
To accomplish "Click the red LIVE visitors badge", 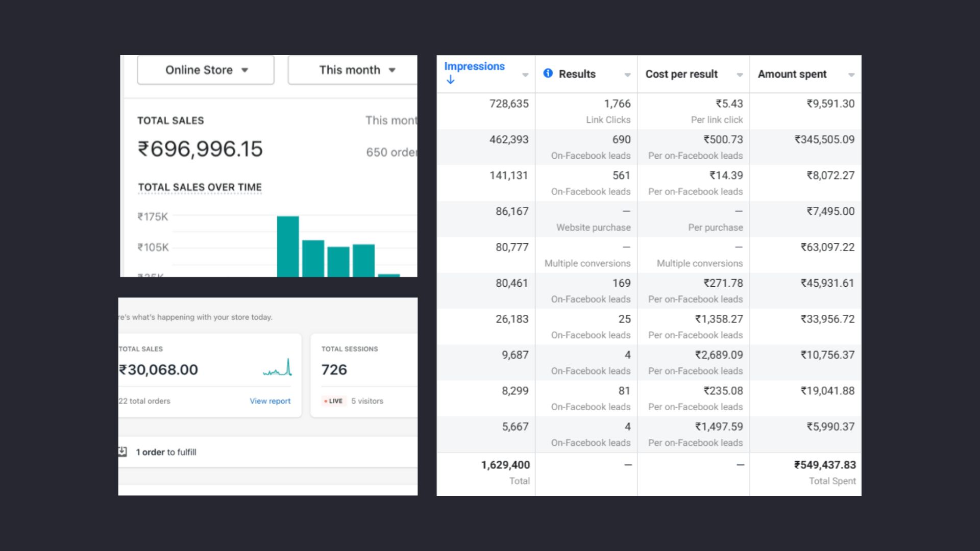I will click(334, 401).
